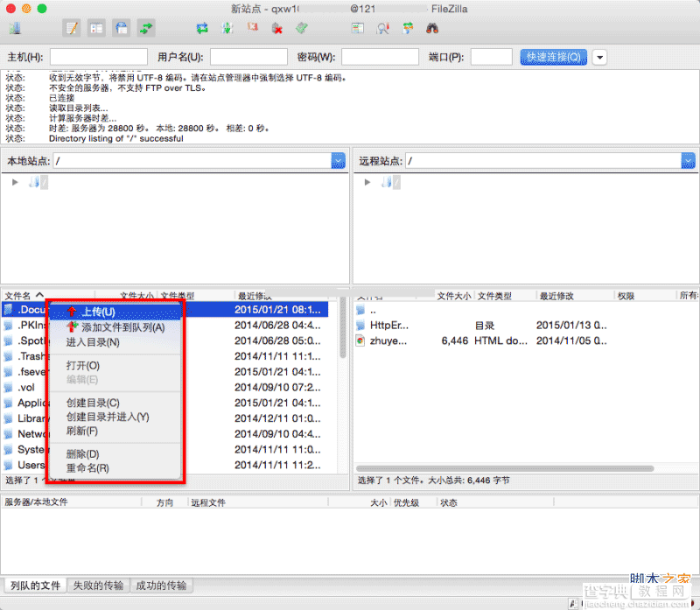Click the zhuye... HTML file icon
Image resolution: width=700 pixels, height=610 pixels.
[360, 341]
